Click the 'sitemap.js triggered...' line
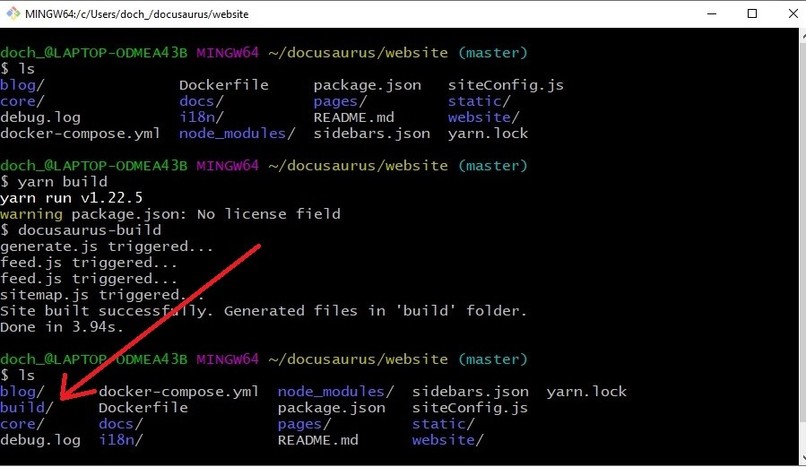806x467 pixels. pyautogui.click(x=102, y=294)
